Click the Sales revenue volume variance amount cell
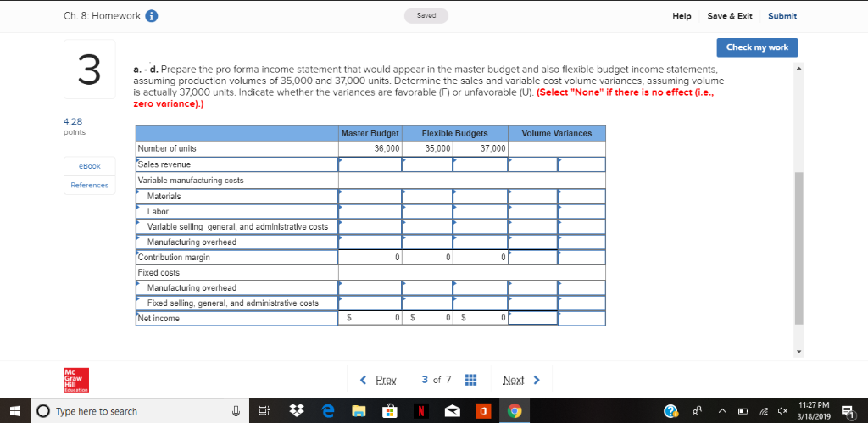Image resolution: width=868 pixels, height=423 pixels. click(x=533, y=164)
